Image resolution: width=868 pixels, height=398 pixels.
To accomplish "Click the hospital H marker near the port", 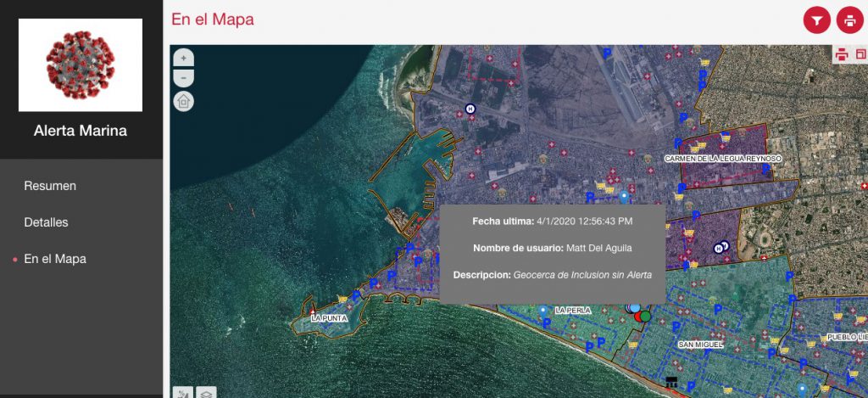I will coord(470,109).
